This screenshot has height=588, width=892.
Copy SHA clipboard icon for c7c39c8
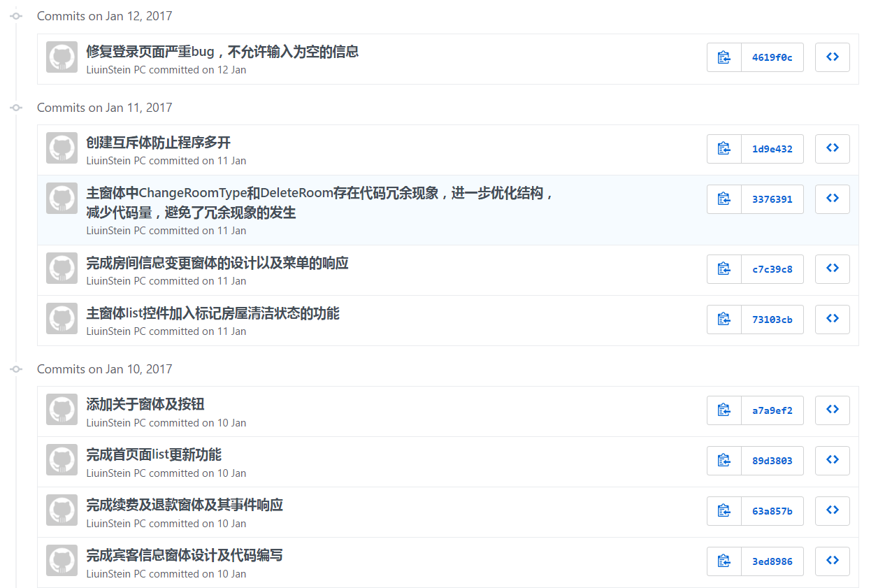(724, 268)
